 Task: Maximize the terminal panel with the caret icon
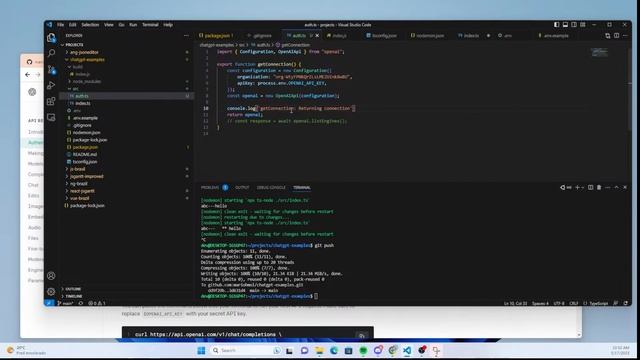click(616, 187)
